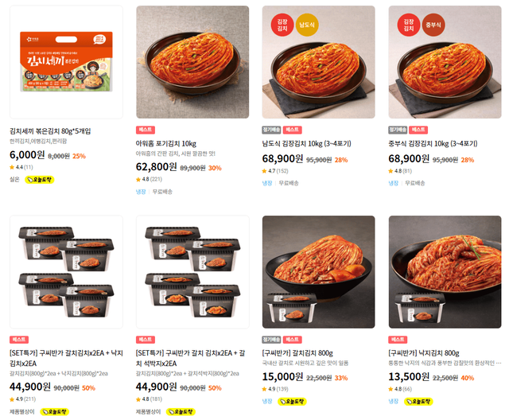Click the 오늘도착 badge under 김치세끼 볶은김치

[40, 180]
